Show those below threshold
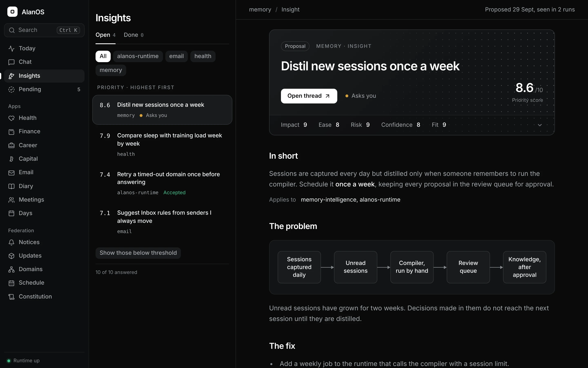This screenshot has height=368, width=588. tap(138, 253)
